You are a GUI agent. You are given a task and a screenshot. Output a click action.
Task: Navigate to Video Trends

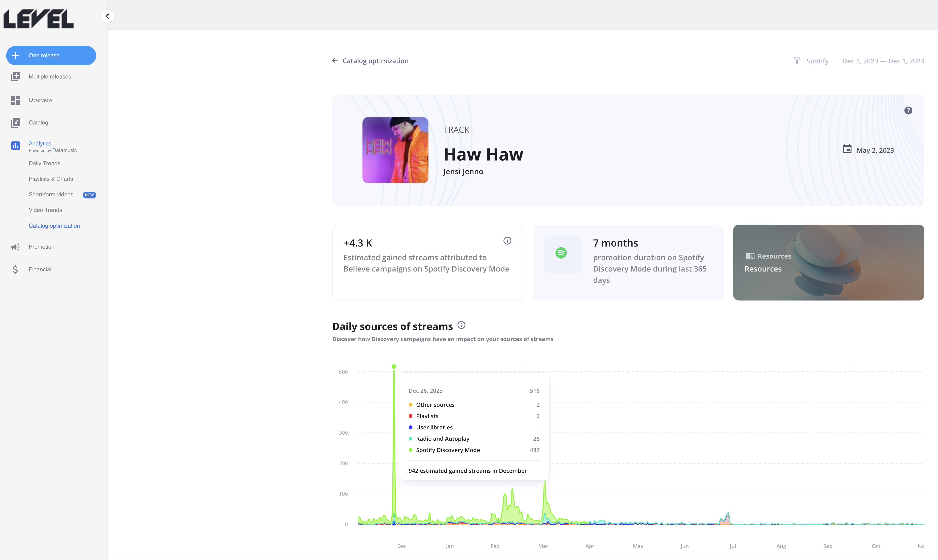[45, 210]
